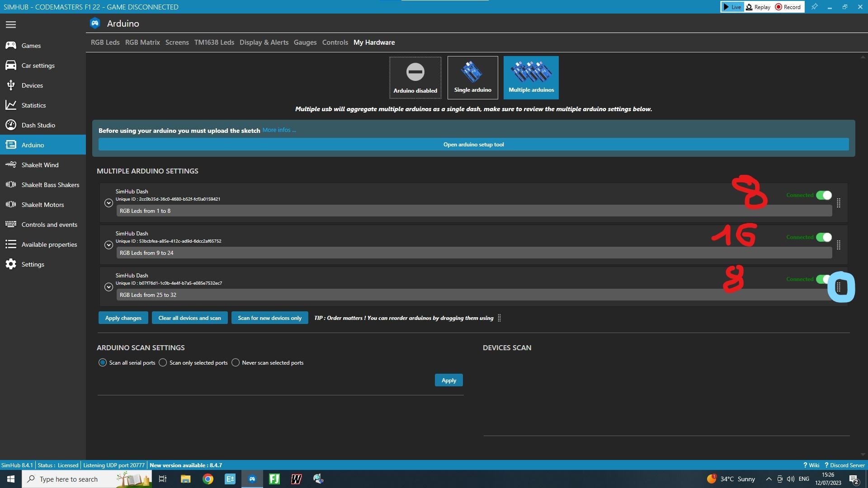The image size is (868, 488).
Task: Click Clear all devices and scan
Action: [x=189, y=318]
